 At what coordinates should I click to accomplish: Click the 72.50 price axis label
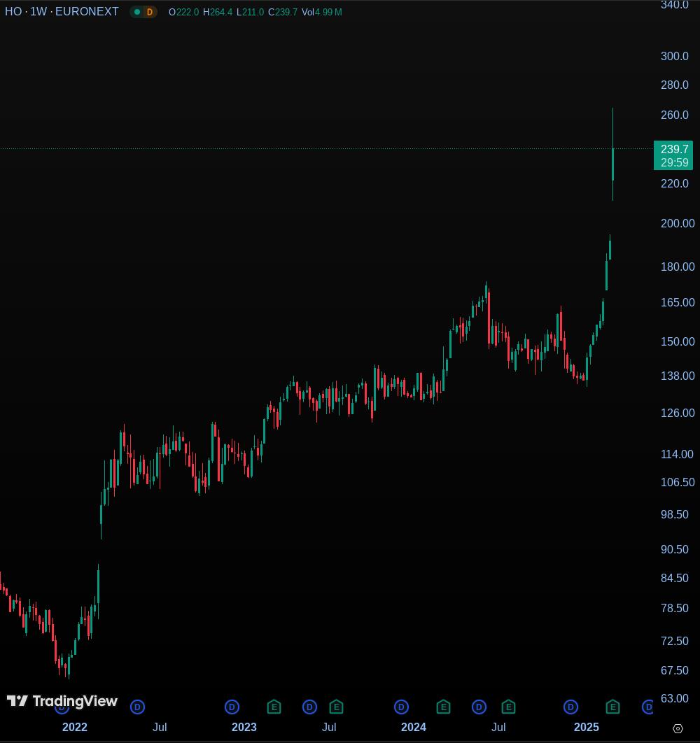click(674, 641)
